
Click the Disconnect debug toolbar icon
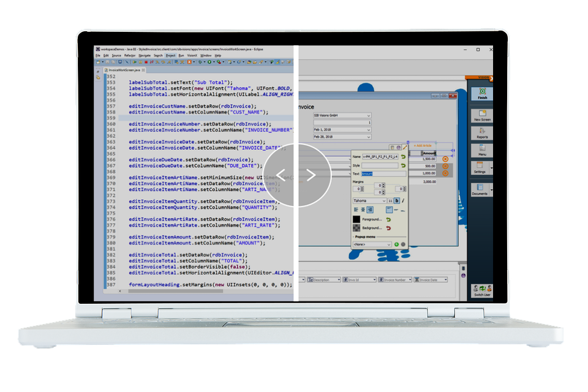[151, 62]
